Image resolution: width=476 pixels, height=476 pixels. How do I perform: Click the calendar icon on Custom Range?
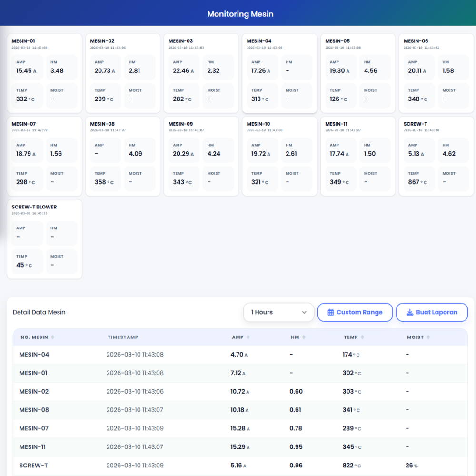click(x=331, y=313)
